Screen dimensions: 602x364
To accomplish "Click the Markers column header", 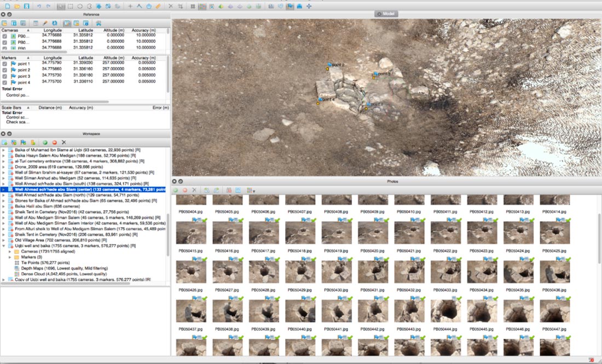I will [x=9, y=57].
